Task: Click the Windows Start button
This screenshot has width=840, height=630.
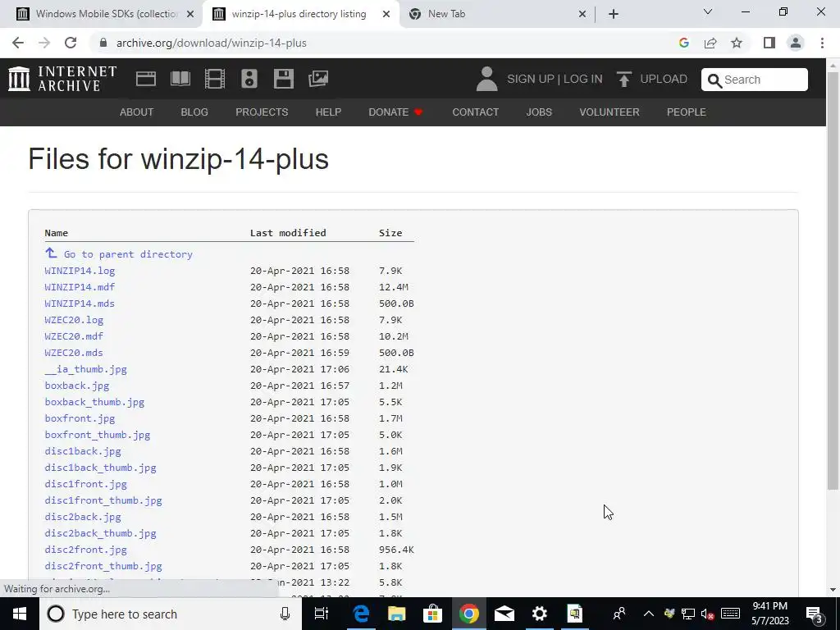Action: [20, 614]
